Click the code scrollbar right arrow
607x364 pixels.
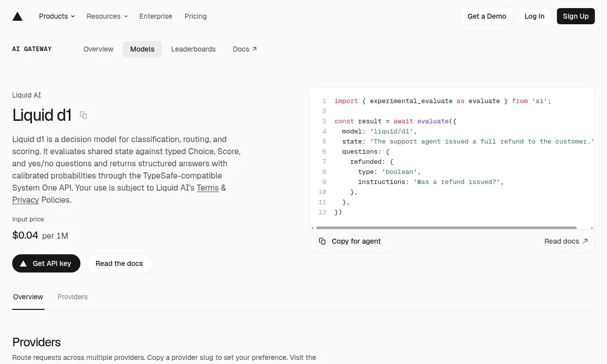(592, 228)
